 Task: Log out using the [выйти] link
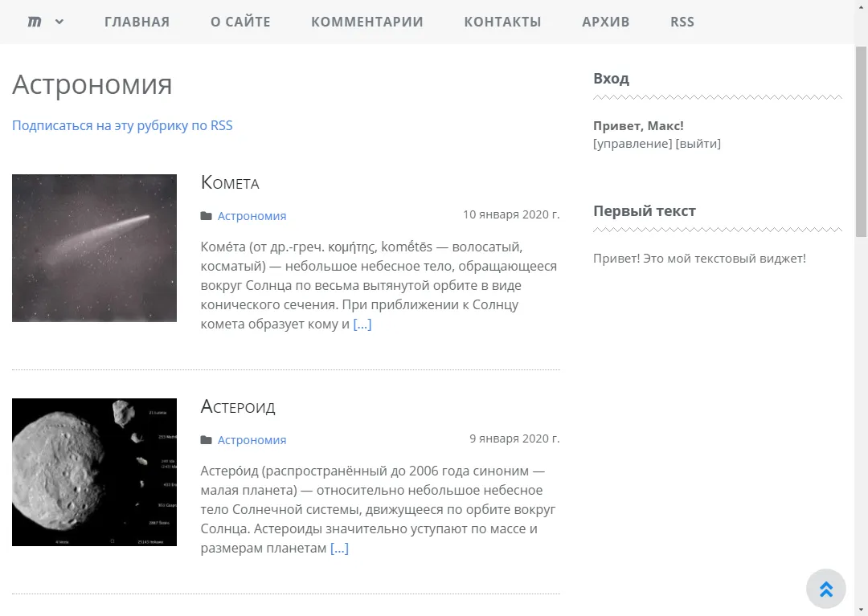(x=698, y=144)
